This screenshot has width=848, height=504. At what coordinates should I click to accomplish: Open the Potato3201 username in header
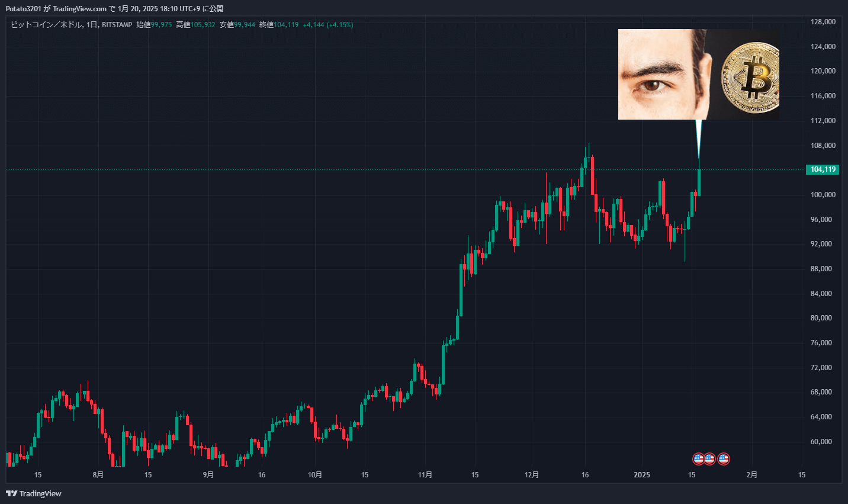23,9
